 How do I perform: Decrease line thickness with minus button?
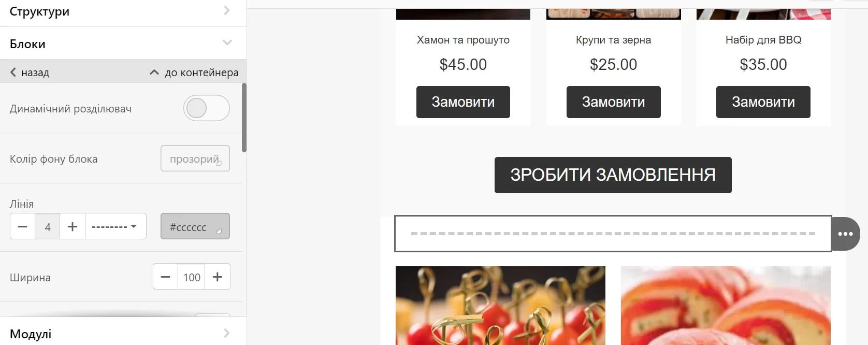[22, 226]
